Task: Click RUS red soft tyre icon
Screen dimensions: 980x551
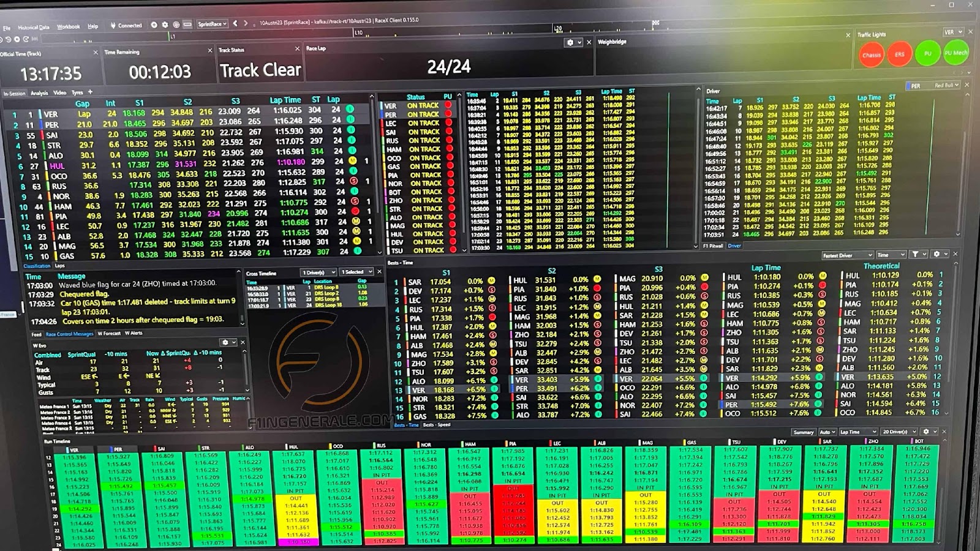Action: click(353, 181)
